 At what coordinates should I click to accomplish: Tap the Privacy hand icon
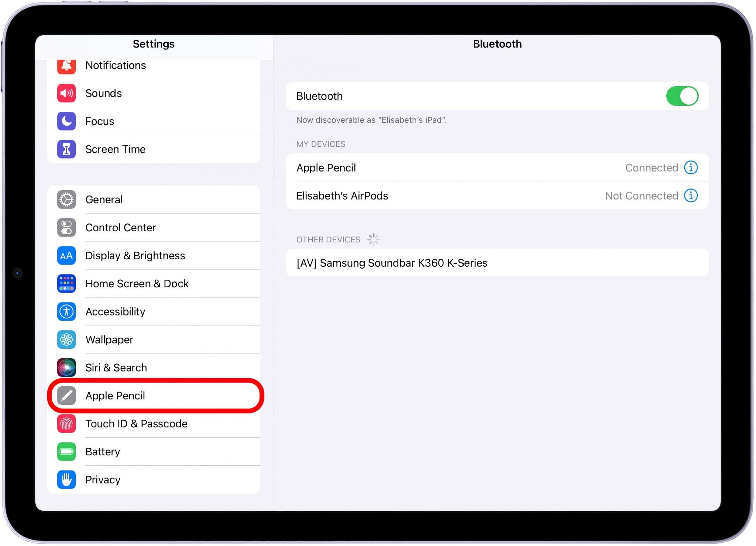66,480
